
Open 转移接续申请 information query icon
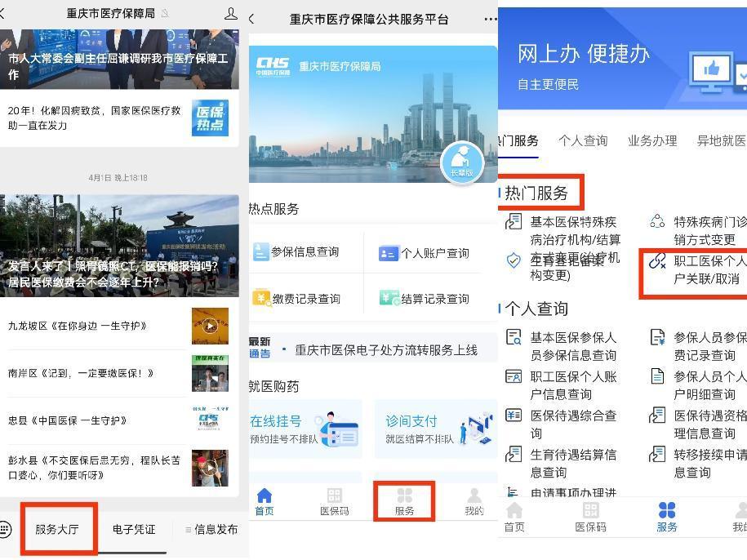(657, 454)
